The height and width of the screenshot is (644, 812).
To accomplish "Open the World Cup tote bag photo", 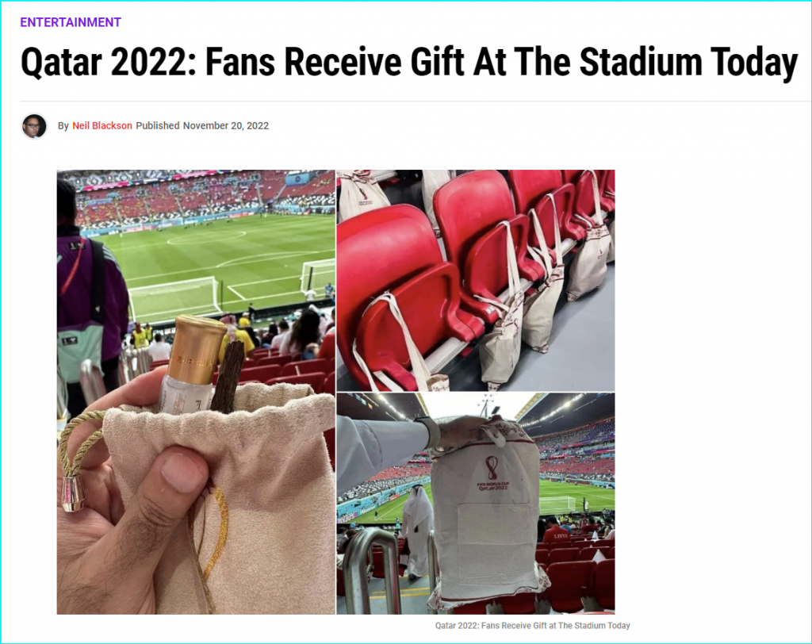I will click(476, 504).
